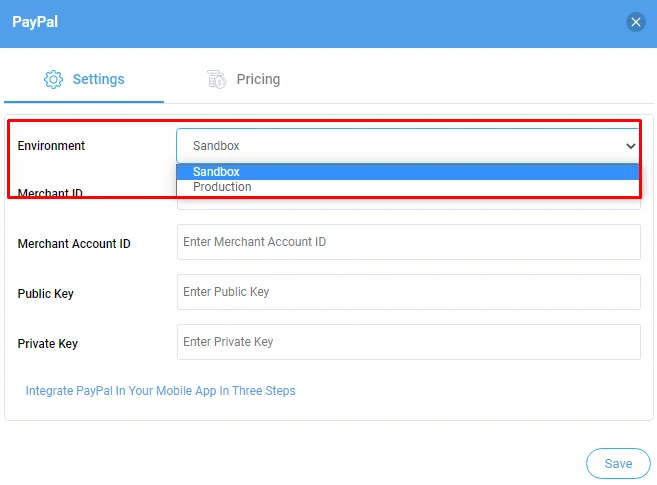Click the Environment field label

click(x=51, y=146)
